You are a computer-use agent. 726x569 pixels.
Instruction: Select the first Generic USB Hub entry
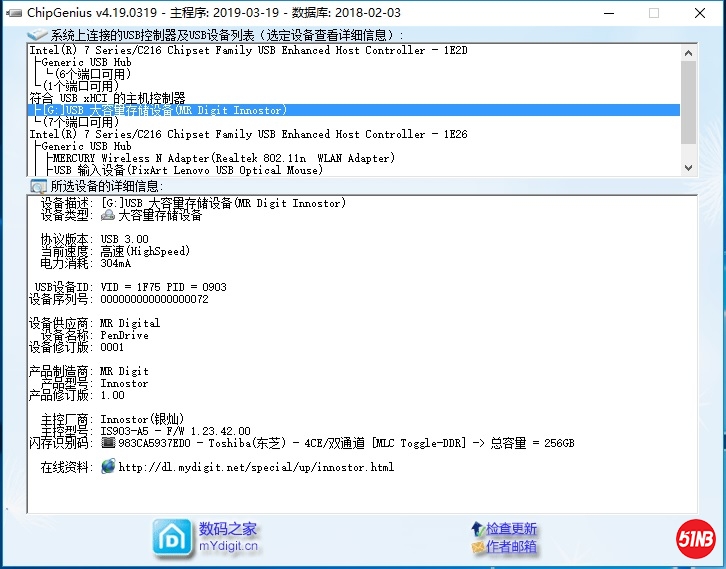point(86,62)
